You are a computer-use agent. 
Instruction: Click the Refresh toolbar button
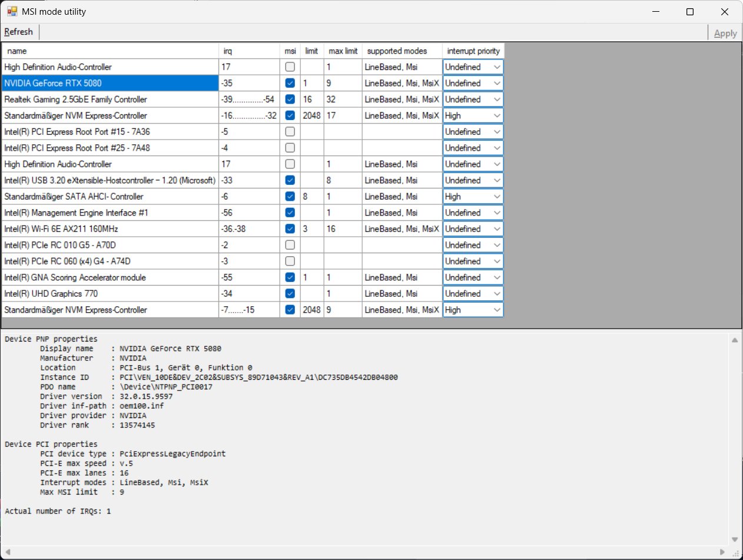(18, 32)
